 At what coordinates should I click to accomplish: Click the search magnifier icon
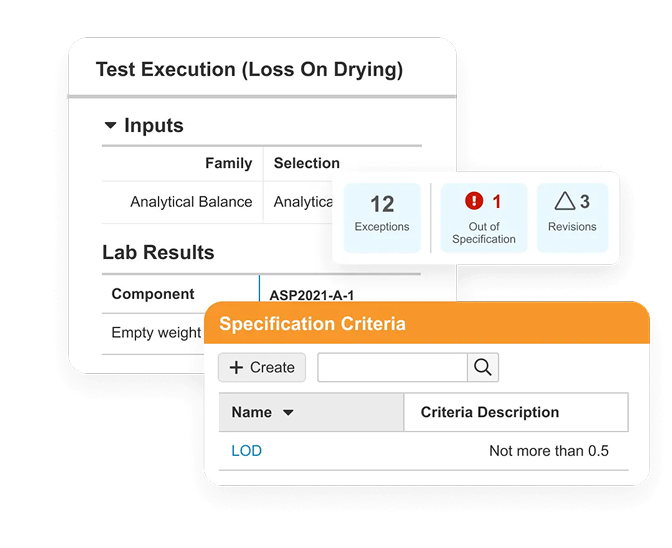[x=483, y=368]
